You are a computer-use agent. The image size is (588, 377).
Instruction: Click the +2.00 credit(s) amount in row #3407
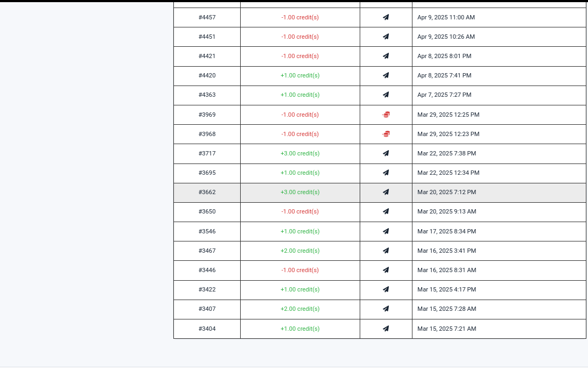(300, 309)
